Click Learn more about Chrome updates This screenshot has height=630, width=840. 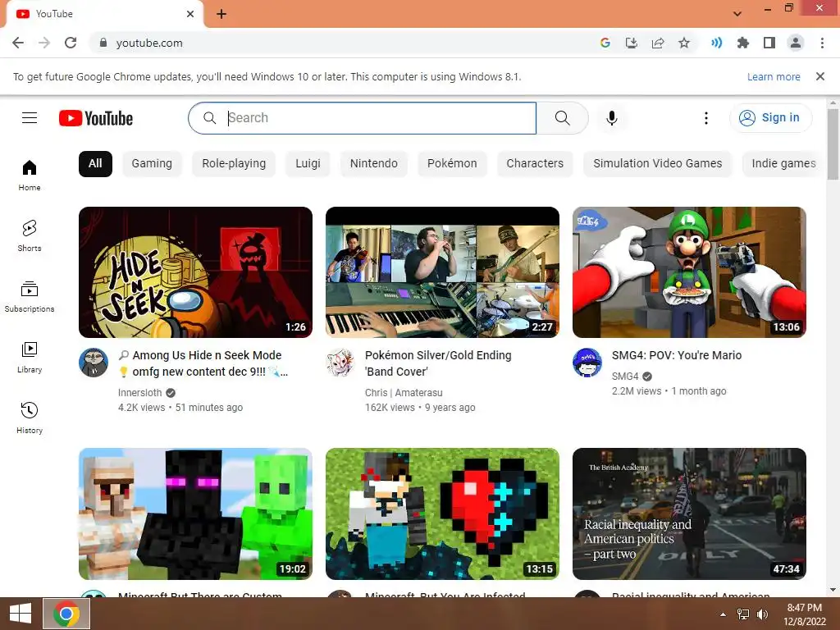[x=774, y=76]
